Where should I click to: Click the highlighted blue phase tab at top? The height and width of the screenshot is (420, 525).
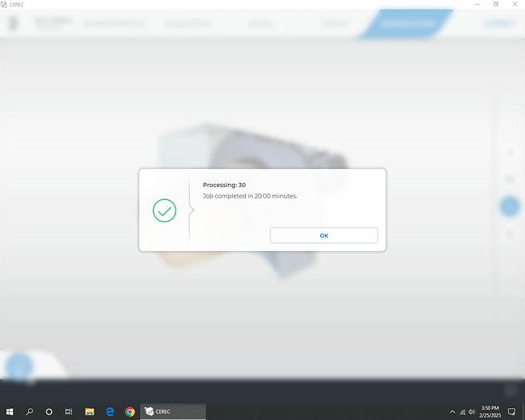[407, 23]
